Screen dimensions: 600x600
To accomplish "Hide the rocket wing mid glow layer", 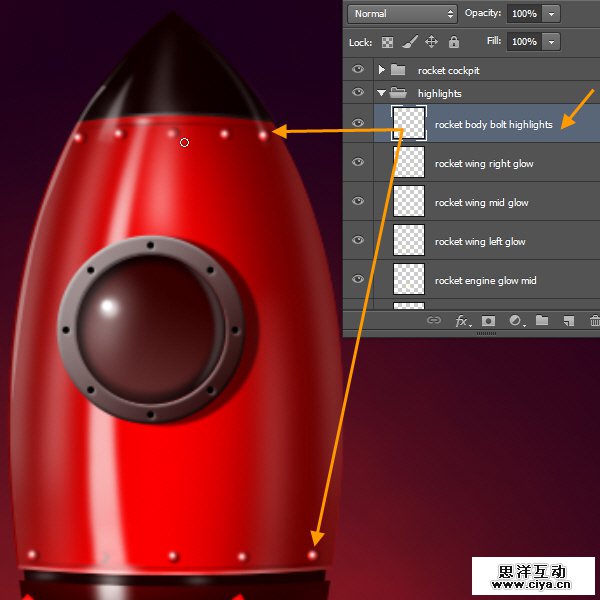I will pyautogui.click(x=358, y=201).
